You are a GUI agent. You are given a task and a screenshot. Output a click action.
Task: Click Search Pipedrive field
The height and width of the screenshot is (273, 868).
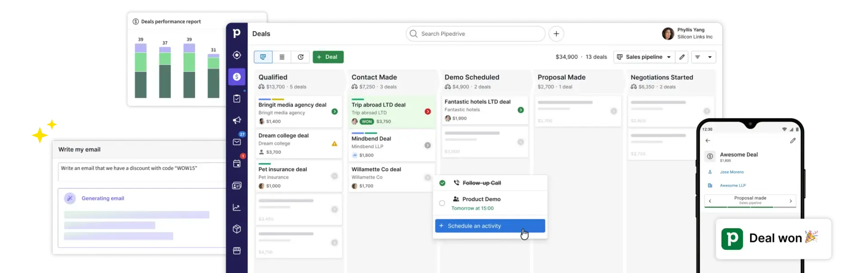pos(476,34)
